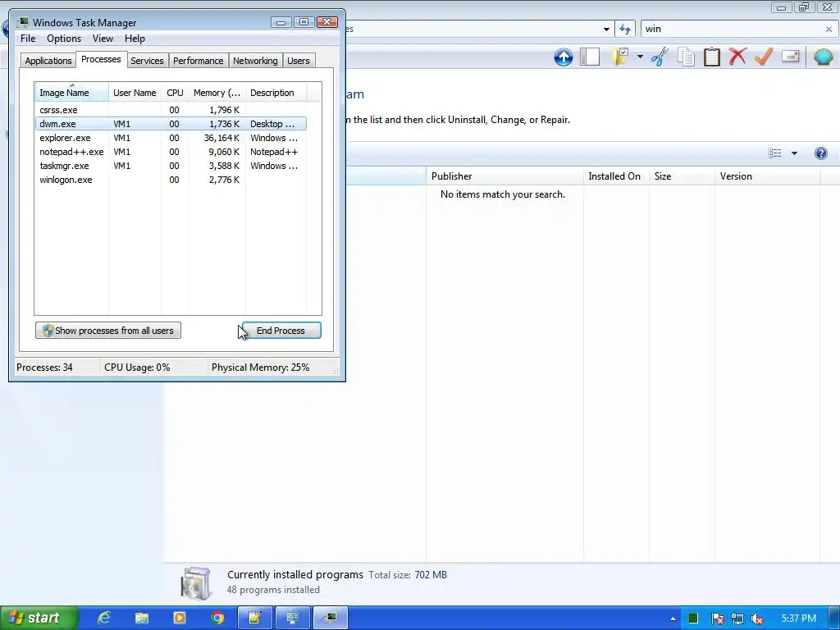Select the notepad++.exe process row
Image resolution: width=840 pixels, height=630 pixels.
171,152
